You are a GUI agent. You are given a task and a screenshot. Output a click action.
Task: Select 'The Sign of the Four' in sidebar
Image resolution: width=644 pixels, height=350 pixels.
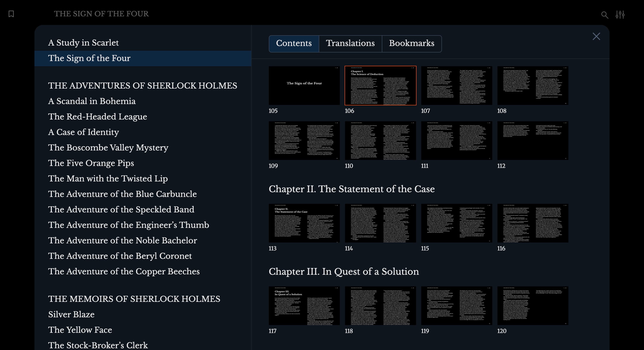89,58
